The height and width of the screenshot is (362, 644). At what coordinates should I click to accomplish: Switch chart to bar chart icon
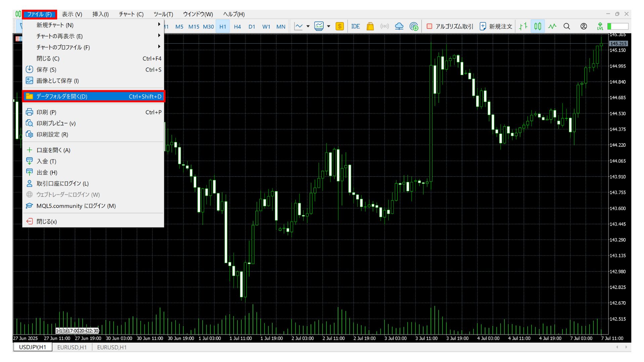tap(523, 26)
